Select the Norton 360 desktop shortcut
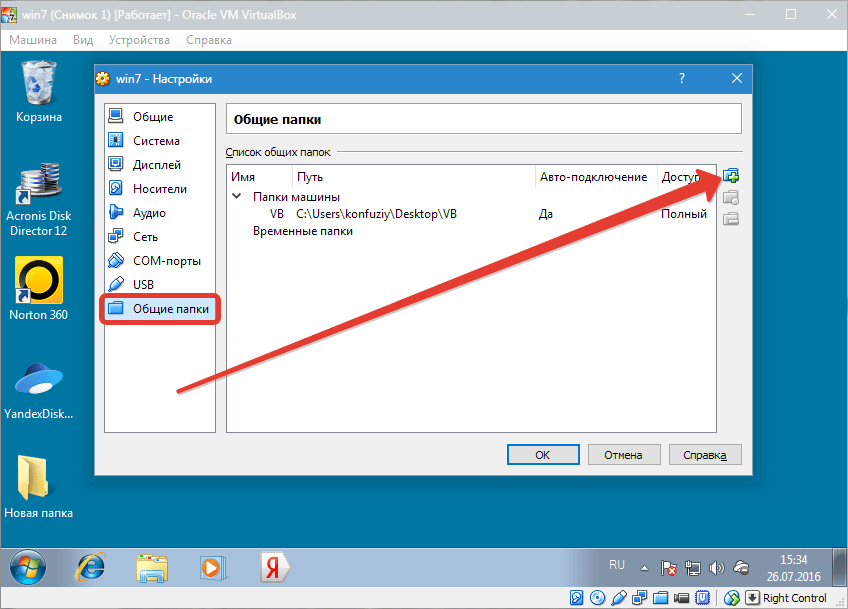 (x=38, y=289)
